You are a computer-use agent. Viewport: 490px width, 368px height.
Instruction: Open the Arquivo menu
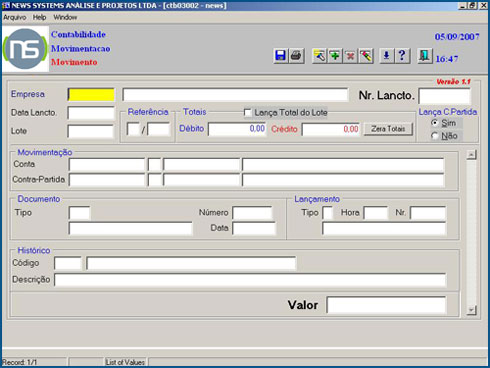coord(15,17)
